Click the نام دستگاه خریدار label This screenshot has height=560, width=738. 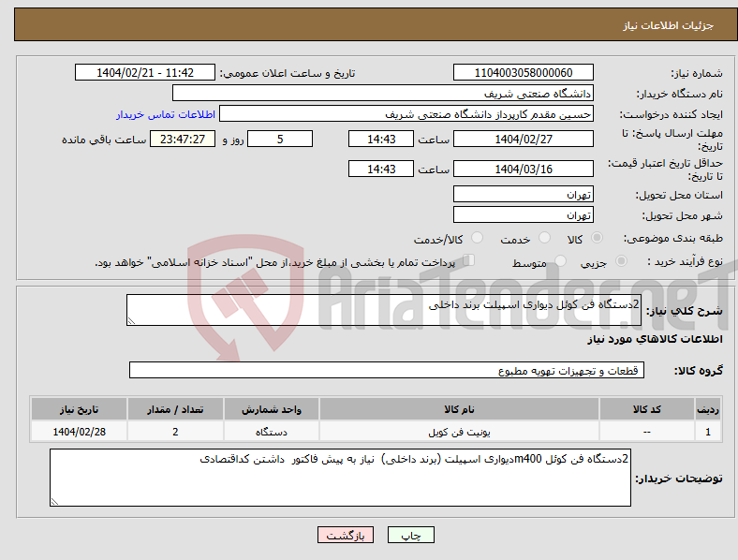680,95
